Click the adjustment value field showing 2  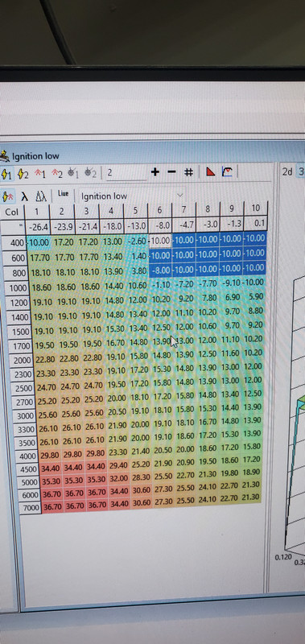[126, 173]
